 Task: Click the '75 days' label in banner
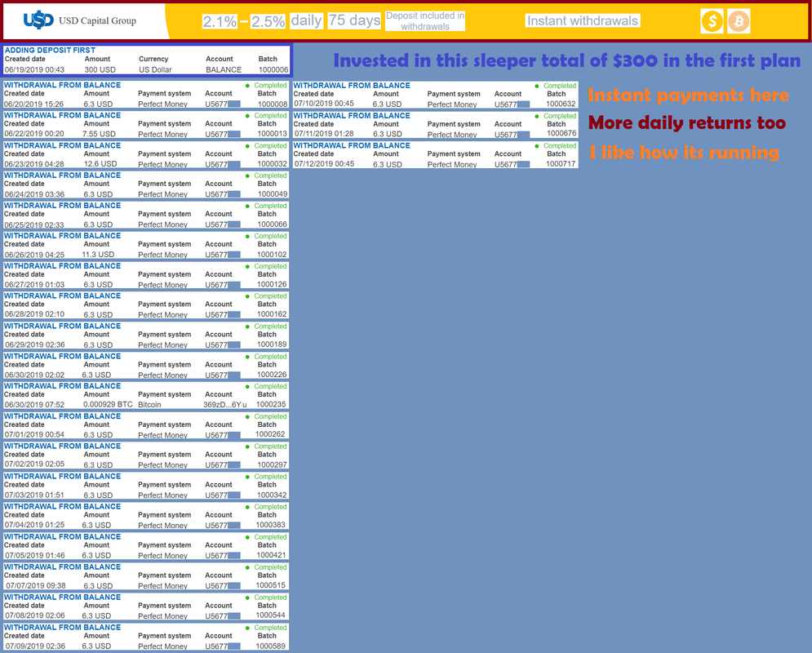click(x=354, y=20)
